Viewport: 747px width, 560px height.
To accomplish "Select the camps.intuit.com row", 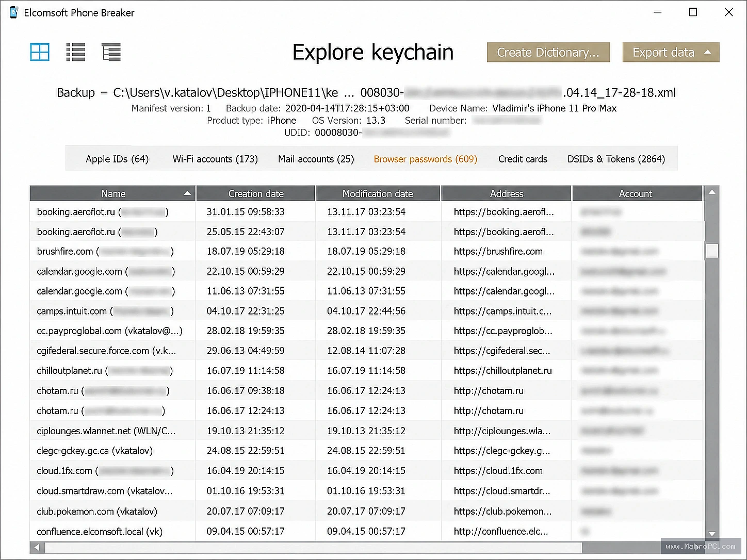I will click(366, 311).
